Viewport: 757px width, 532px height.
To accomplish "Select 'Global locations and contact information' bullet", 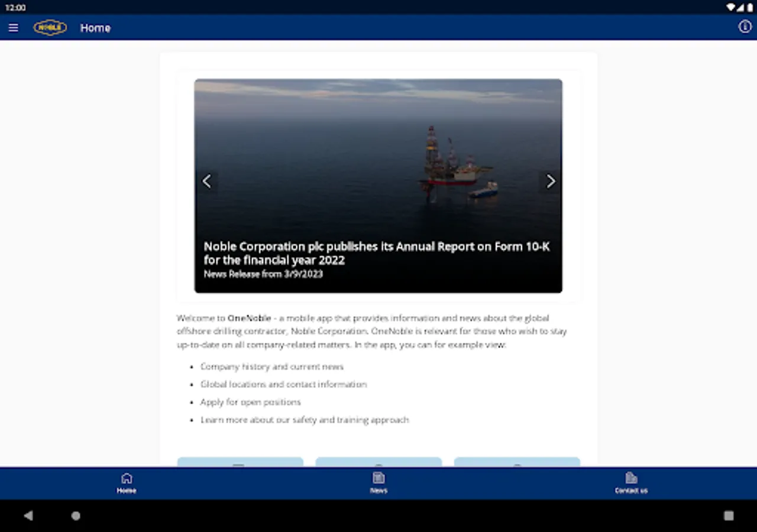I will (283, 384).
